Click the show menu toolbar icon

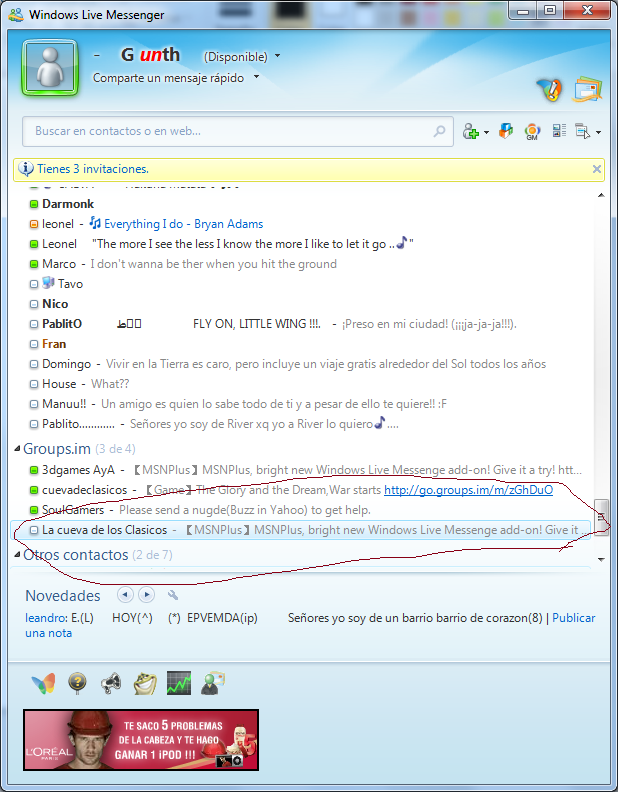583,131
